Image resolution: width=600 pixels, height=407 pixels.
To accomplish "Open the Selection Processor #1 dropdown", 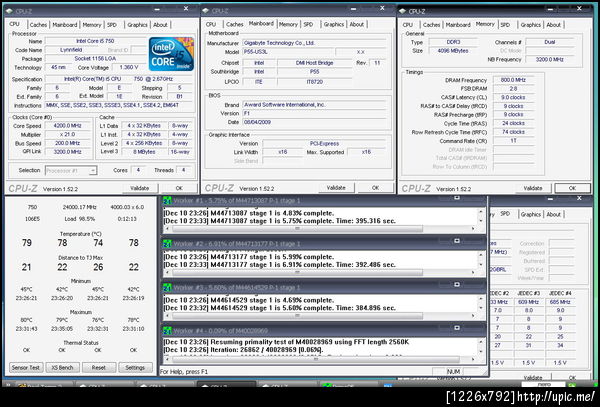I will coord(93,171).
